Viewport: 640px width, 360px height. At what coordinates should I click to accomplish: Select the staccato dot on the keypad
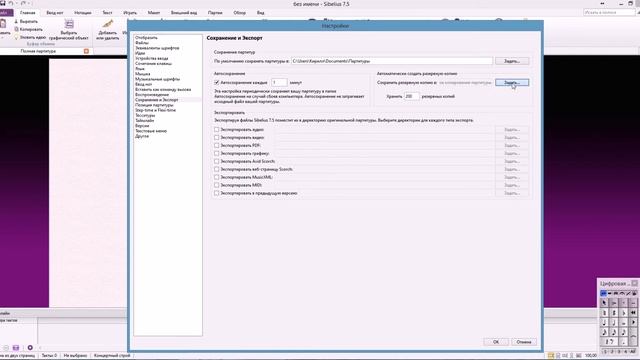[x=623, y=302]
